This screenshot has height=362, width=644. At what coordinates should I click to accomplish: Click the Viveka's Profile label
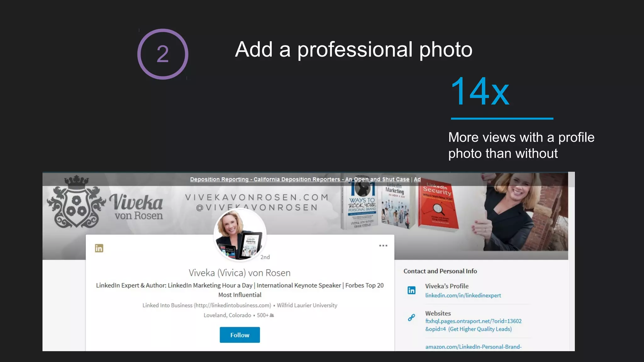[x=447, y=286]
